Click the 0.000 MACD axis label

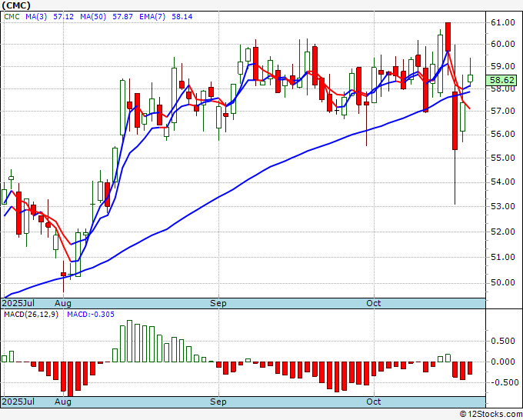503,362
